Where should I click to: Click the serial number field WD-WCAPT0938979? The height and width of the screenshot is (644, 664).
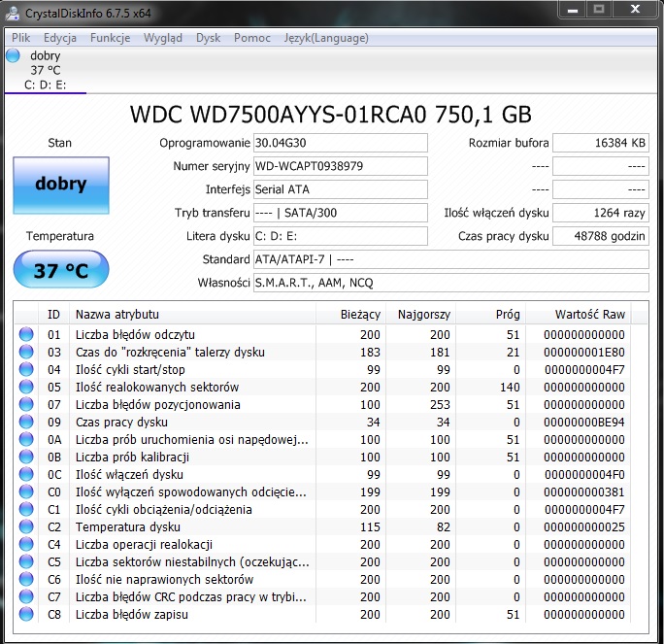tap(341, 166)
